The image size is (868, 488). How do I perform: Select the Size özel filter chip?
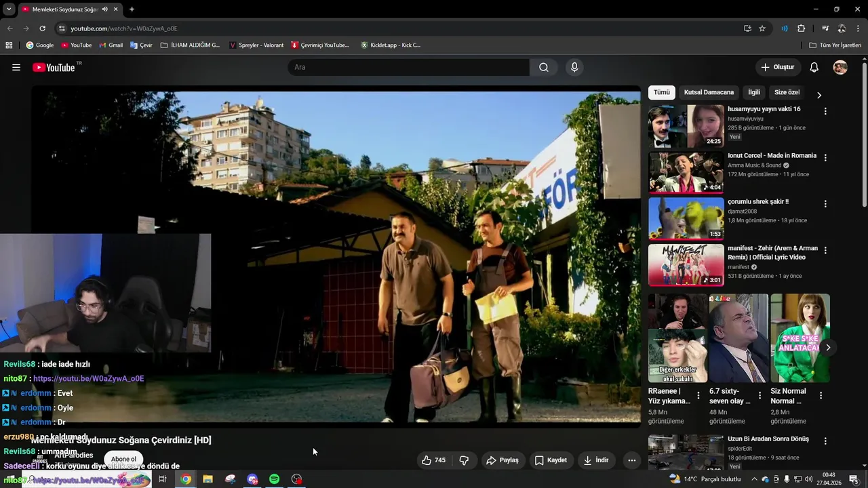tap(787, 92)
